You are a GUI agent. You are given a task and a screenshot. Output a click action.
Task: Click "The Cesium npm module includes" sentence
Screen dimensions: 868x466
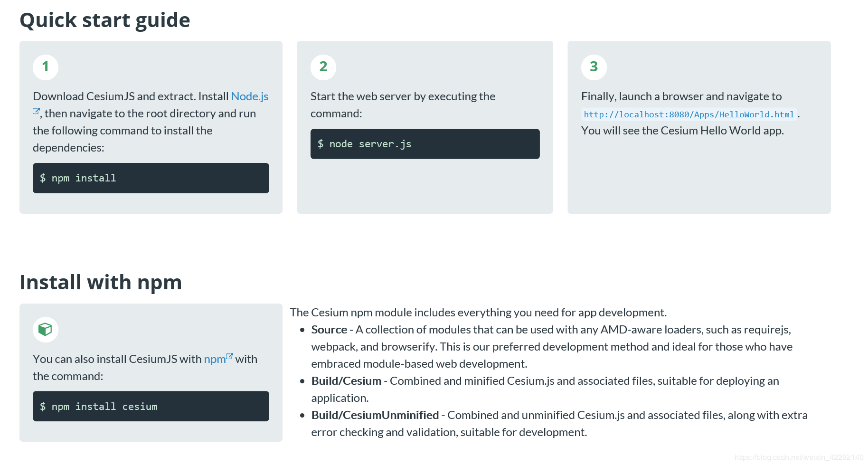(478, 313)
